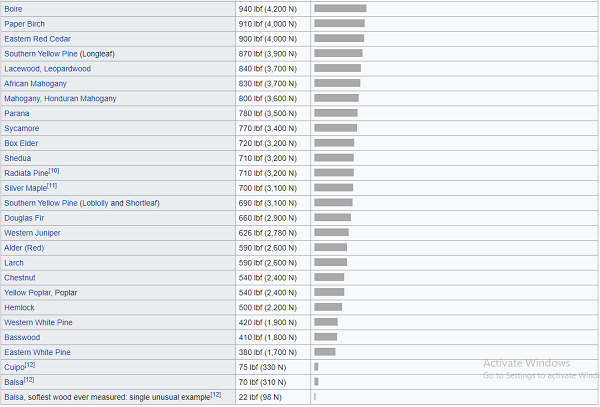Image resolution: width=600 pixels, height=407 pixels.
Task: Open the Boire wood link
Action: click(x=13, y=9)
